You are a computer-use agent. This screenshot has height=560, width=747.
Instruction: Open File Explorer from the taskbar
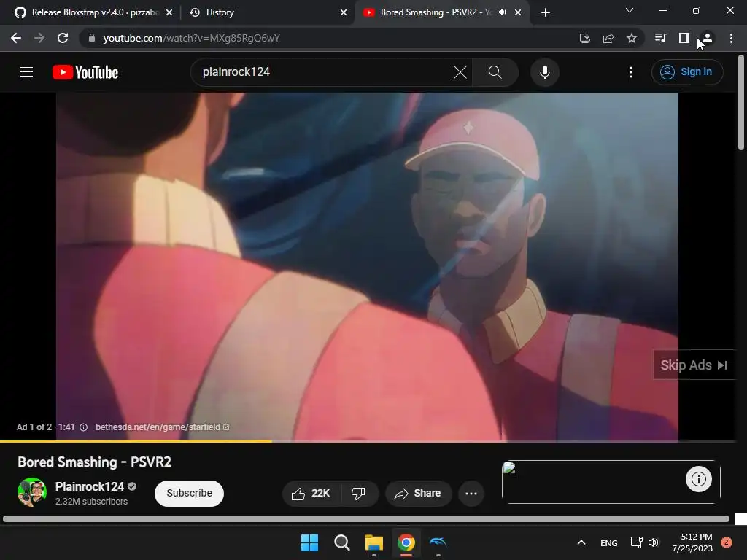(374, 542)
